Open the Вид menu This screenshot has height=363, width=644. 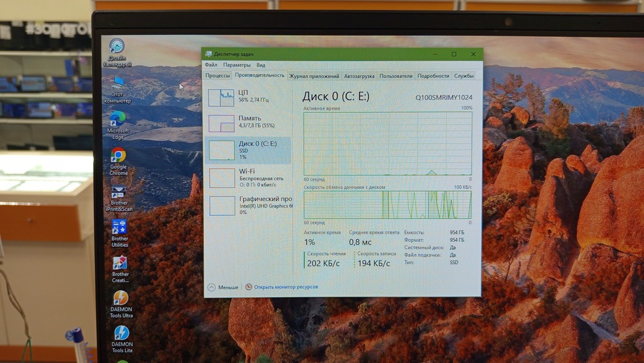(261, 65)
